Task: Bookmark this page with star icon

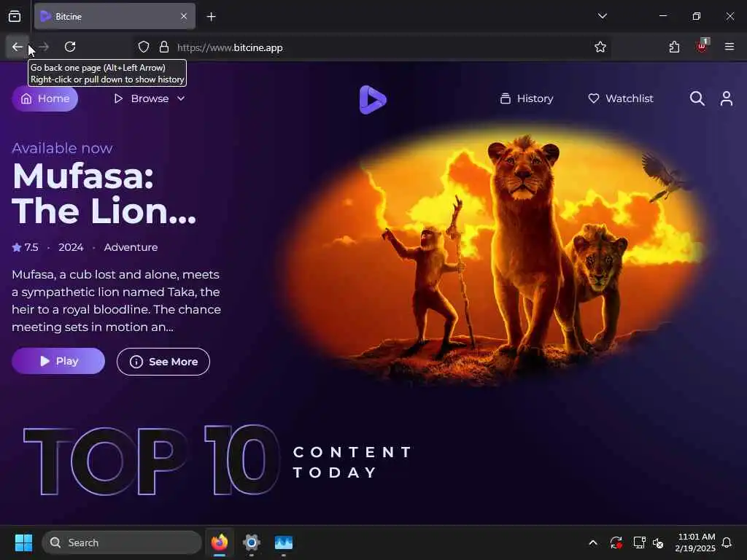Action: 600,47
